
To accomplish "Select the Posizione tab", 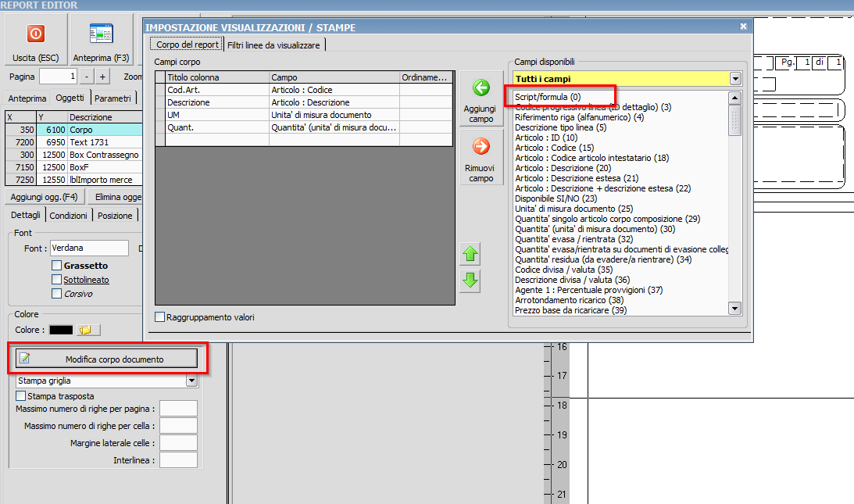I will coord(115,216).
